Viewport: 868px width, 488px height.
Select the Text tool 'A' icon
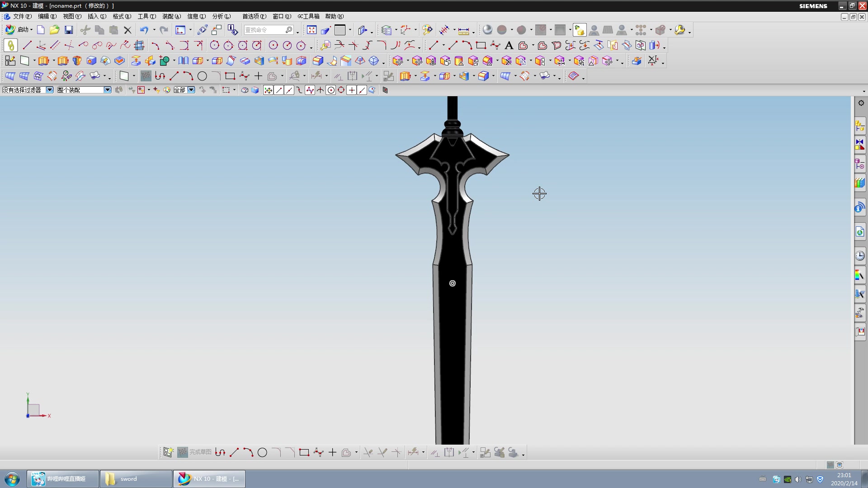click(x=509, y=45)
